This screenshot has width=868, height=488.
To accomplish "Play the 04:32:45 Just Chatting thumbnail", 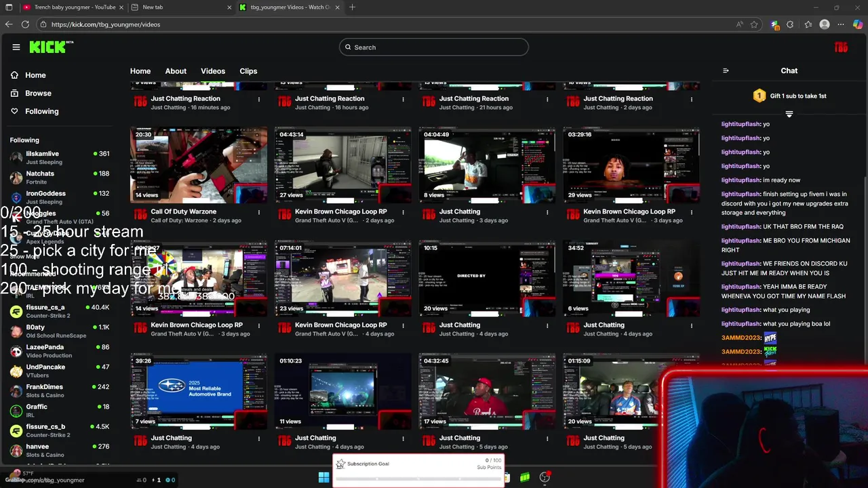I will click(487, 392).
